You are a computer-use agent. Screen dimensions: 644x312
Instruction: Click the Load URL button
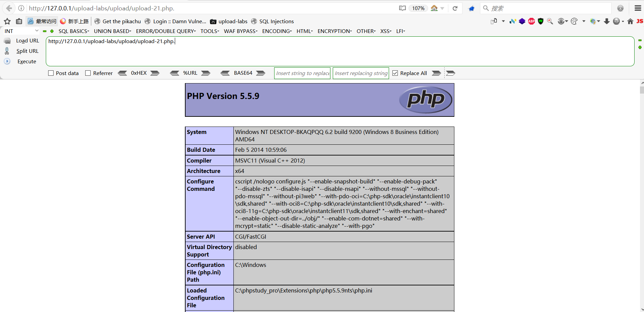coord(22,41)
